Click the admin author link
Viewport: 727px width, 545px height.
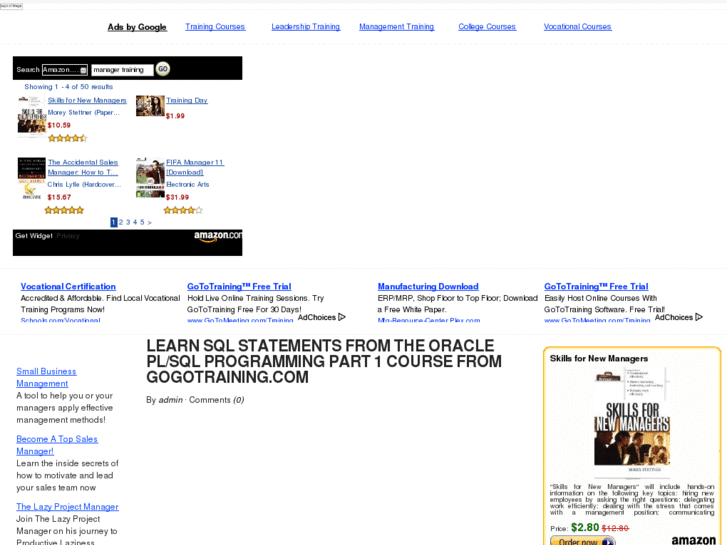(171, 400)
